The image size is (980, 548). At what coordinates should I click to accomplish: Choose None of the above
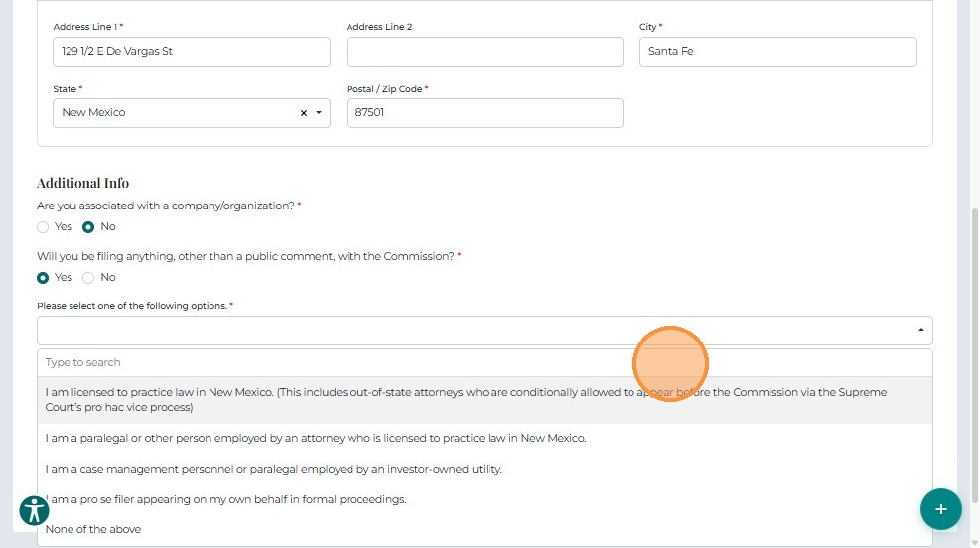click(93, 529)
